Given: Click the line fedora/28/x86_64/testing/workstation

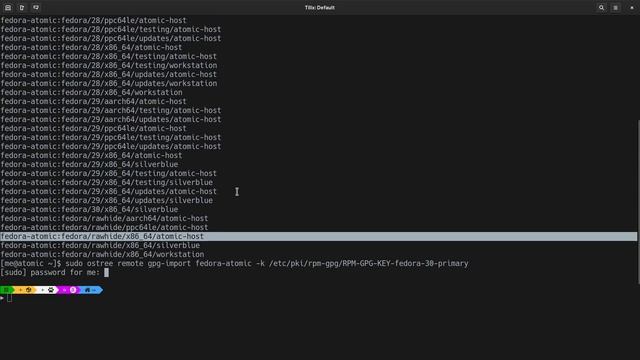Looking at the screenshot, I should tap(109, 65).
